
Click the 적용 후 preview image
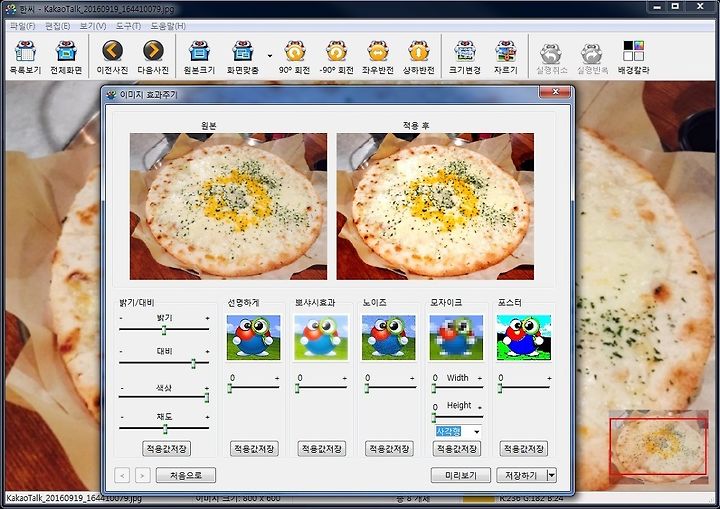click(435, 206)
